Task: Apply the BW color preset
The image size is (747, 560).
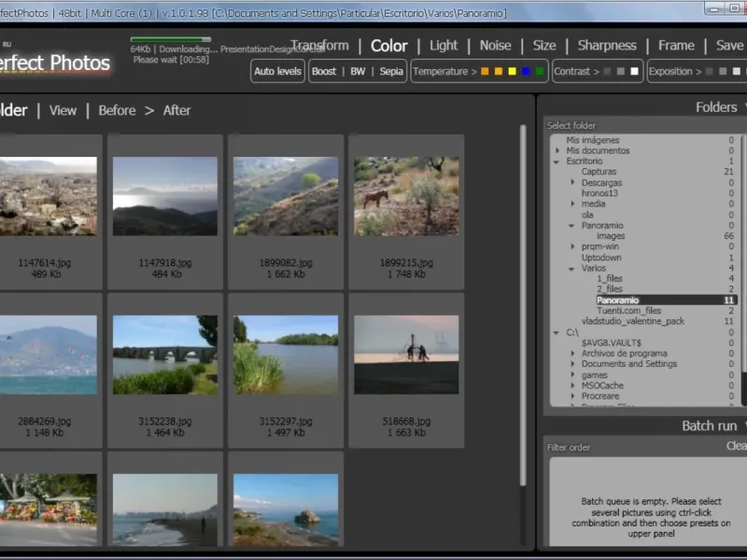Action: point(358,72)
